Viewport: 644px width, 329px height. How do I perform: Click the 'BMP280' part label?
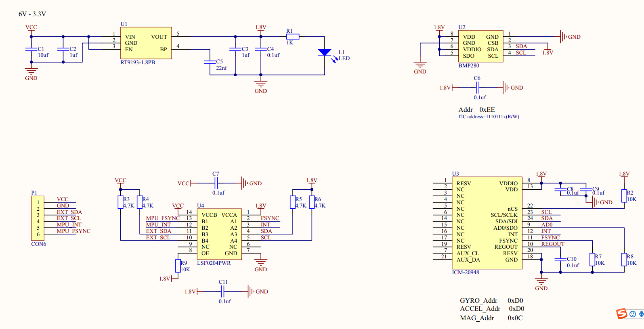click(x=469, y=65)
